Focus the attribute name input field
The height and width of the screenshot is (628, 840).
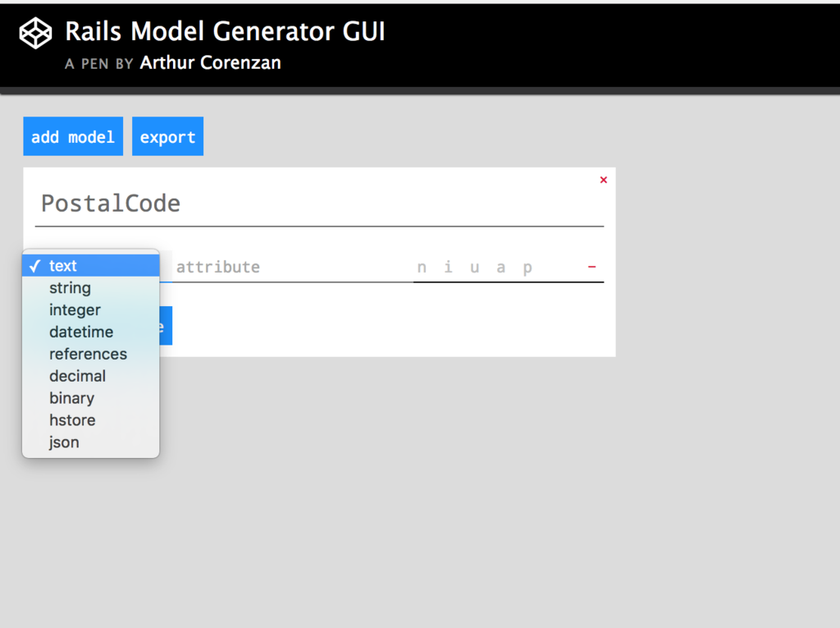pyautogui.click(x=293, y=267)
